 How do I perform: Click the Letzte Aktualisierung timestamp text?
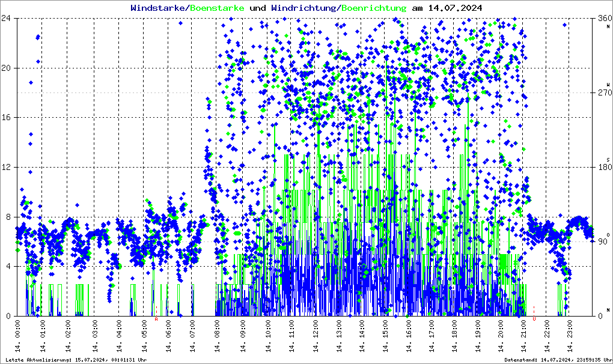pyautogui.click(x=76, y=360)
